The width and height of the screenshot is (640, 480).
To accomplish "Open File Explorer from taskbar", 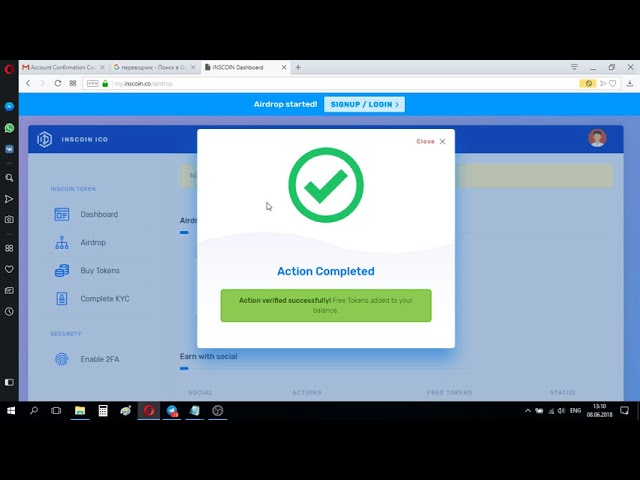I will tap(80, 411).
